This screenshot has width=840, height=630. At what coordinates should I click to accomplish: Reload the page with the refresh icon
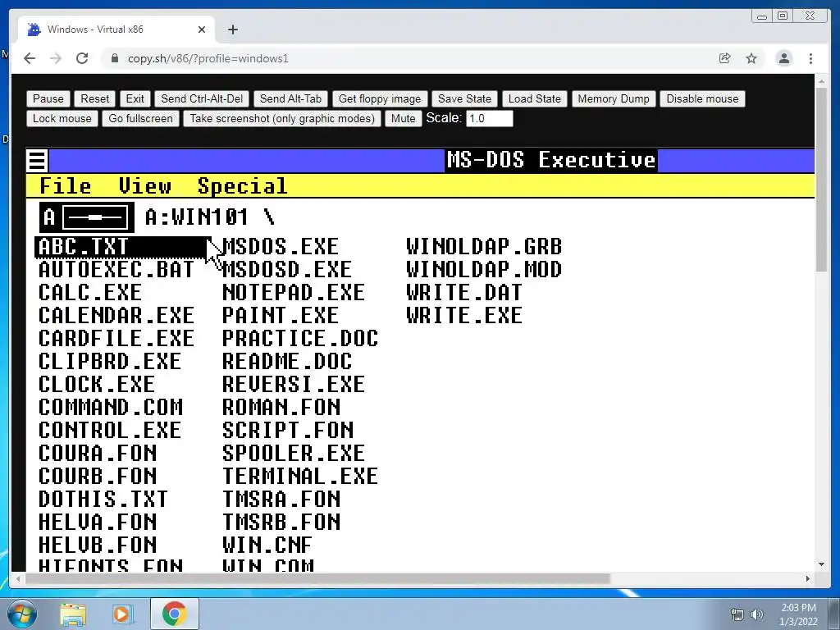coord(82,58)
